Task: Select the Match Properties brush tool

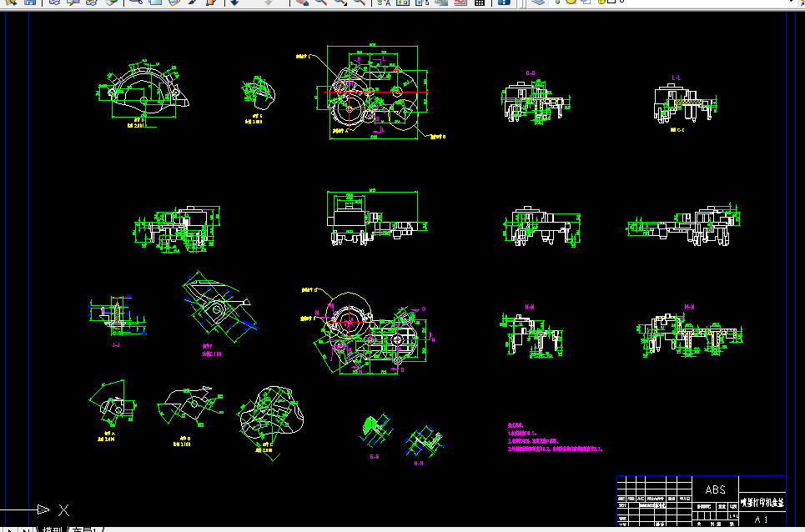Action: coord(193,2)
